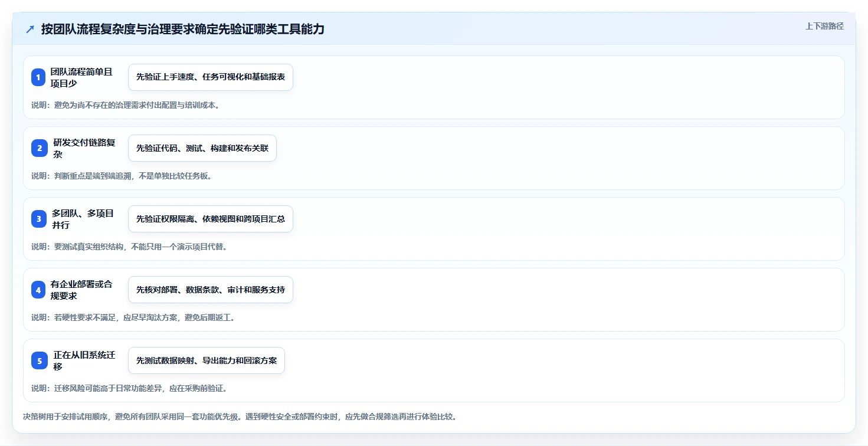Click step number 4 badge
The width and height of the screenshot is (868, 446).
point(38,290)
